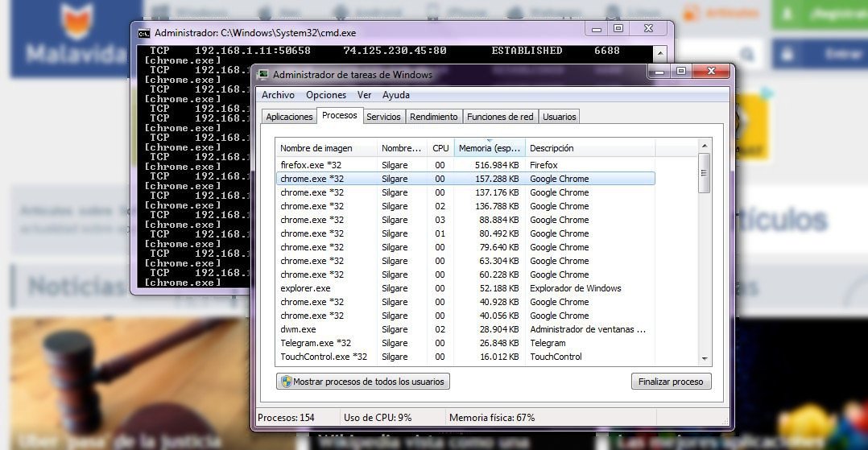Close the Task Manager window

[x=712, y=72]
